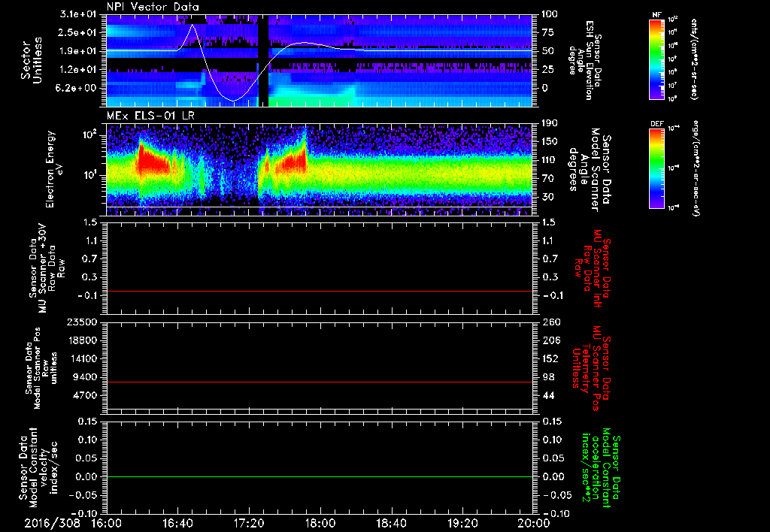Viewport: 770px width, 532px height.
Task: Click the DEF color bar legend
Action: 656,168
